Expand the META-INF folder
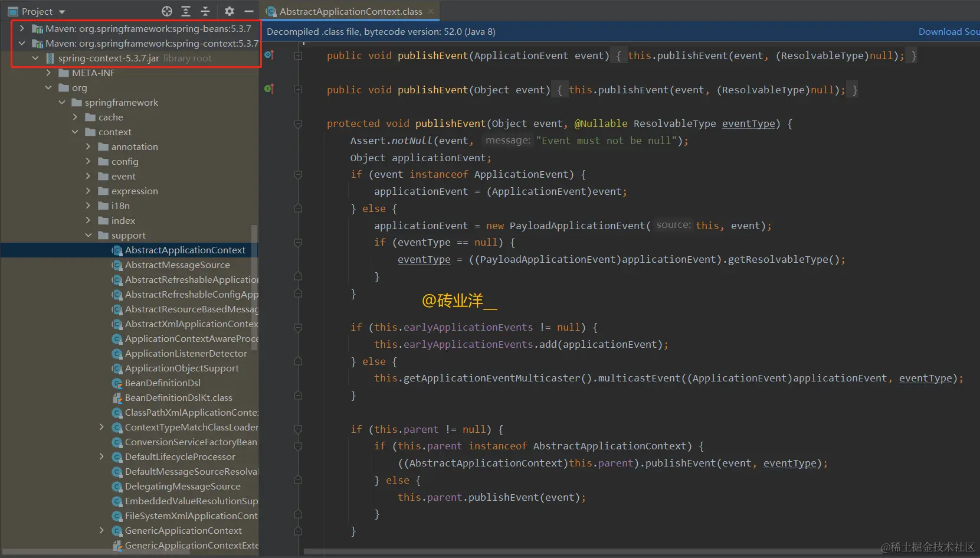This screenshot has height=558, width=980. [x=48, y=73]
